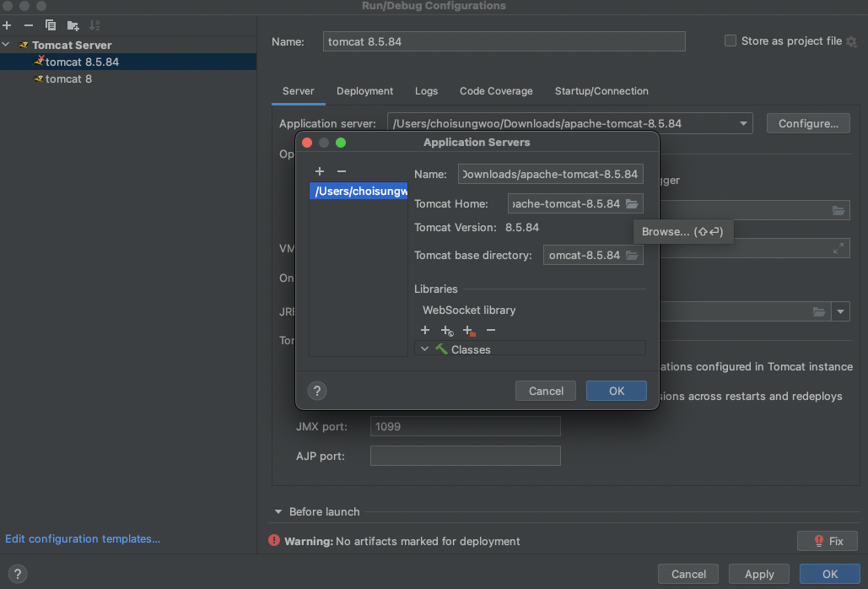Click the Configure... button

coord(807,123)
